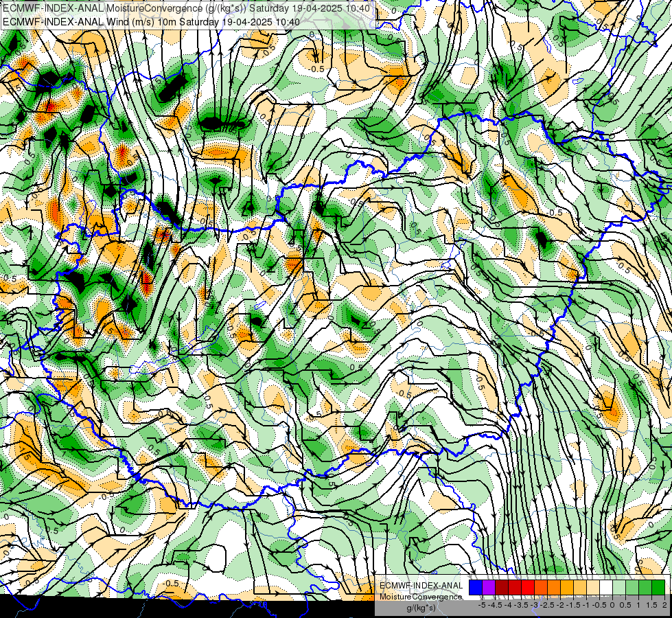Click MoistureConvergence label in the legend
Image resolution: width=672 pixels, height=618 pixels.
[421, 597]
